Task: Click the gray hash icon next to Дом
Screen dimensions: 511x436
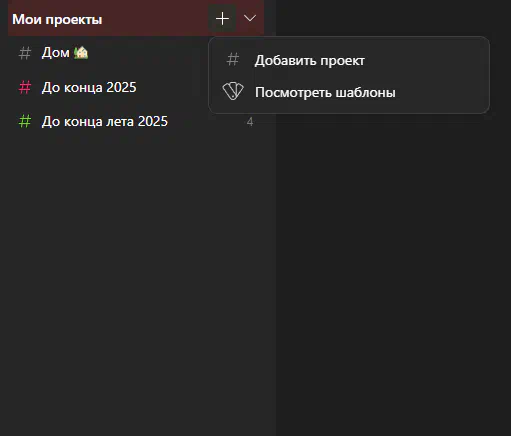Action: pos(25,53)
